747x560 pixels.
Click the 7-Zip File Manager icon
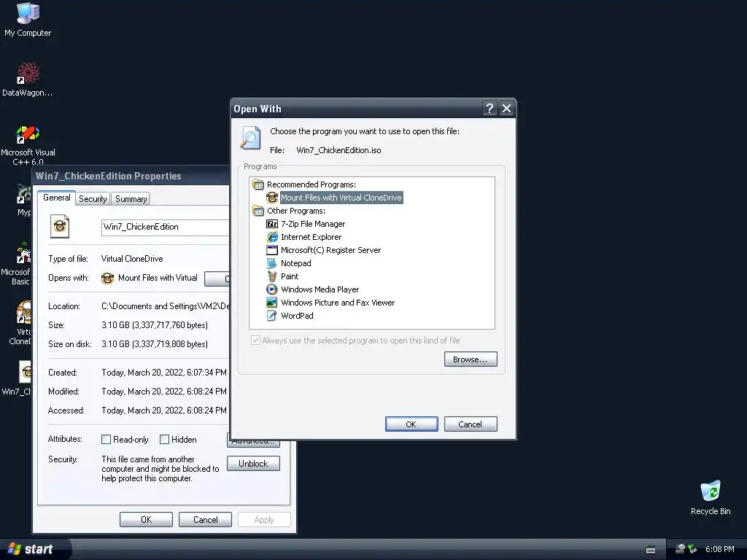[x=272, y=224]
